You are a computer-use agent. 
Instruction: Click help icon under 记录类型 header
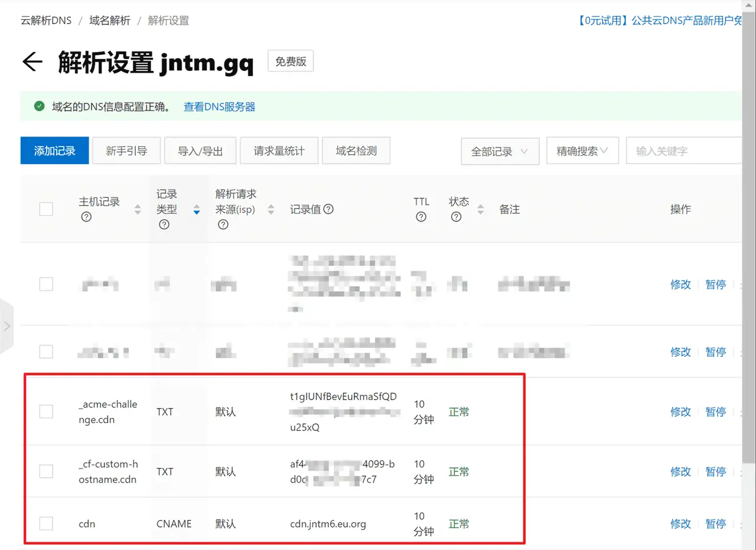coord(164,224)
